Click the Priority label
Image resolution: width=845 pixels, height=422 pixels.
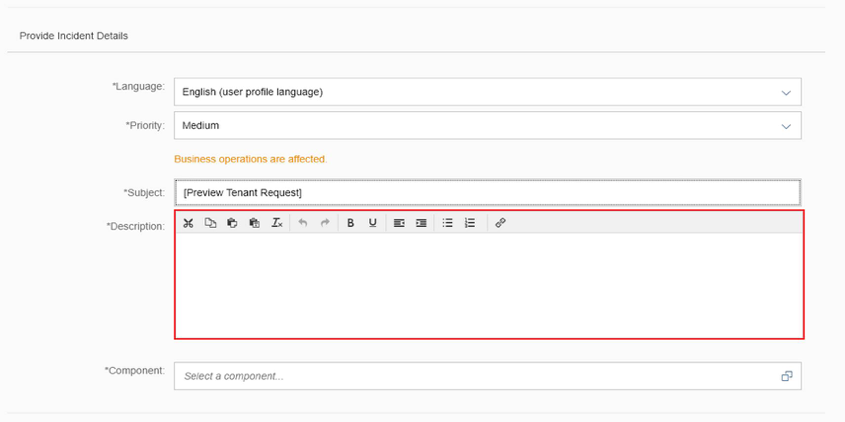coord(146,126)
